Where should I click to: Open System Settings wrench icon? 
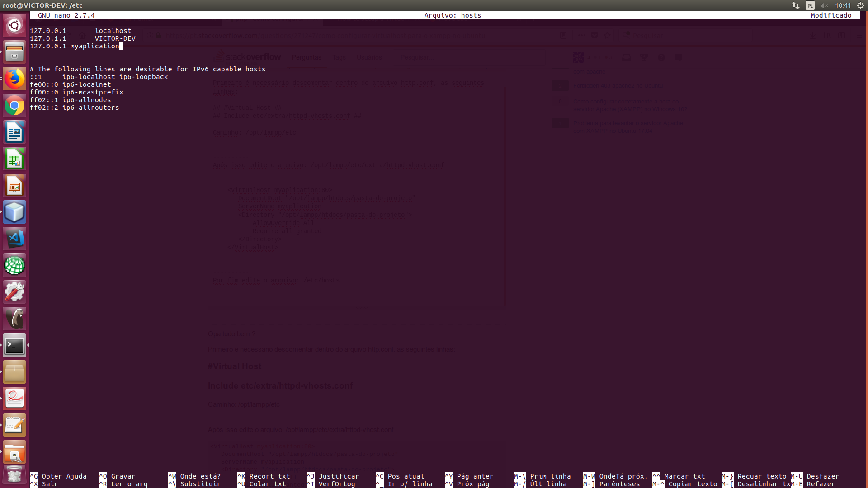(x=14, y=292)
